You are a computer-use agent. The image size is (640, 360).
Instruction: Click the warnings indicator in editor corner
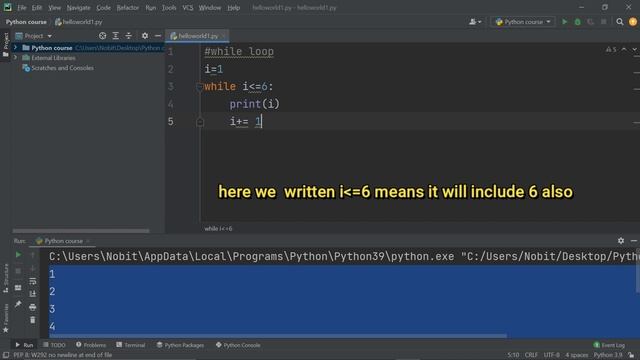pyautogui.click(x=611, y=49)
